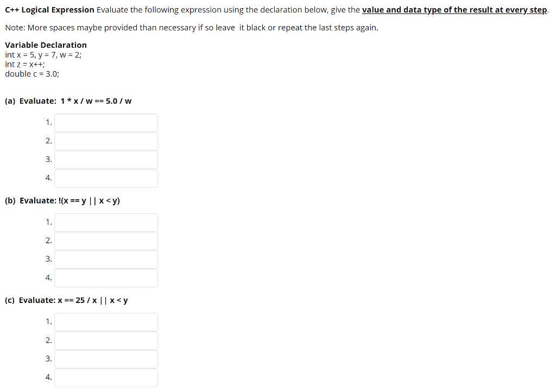Click step 3 input field for part (b)
Viewport: 556px width, 392px height.
tap(106, 259)
